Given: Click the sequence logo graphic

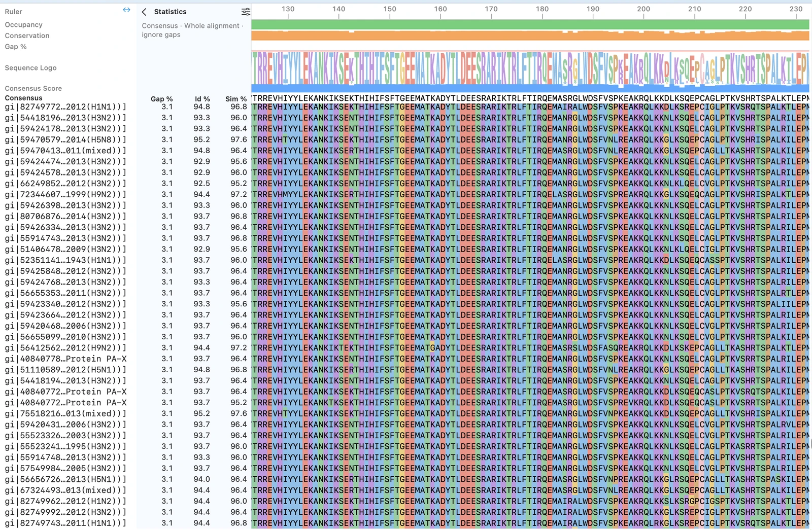Looking at the screenshot, I should point(530,68).
